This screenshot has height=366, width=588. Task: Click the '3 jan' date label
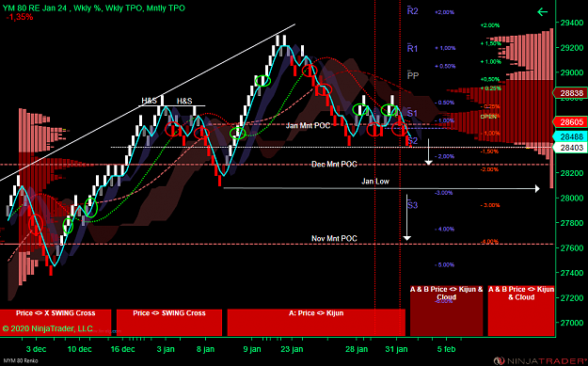pos(166,349)
